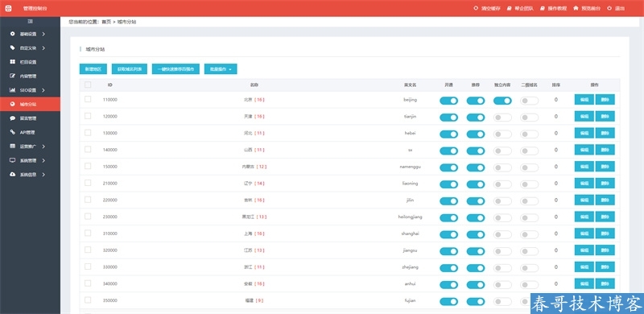The image size is (644, 314).
Task: Click the sort value 0 in the hebei row
Action: (x=556, y=133)
